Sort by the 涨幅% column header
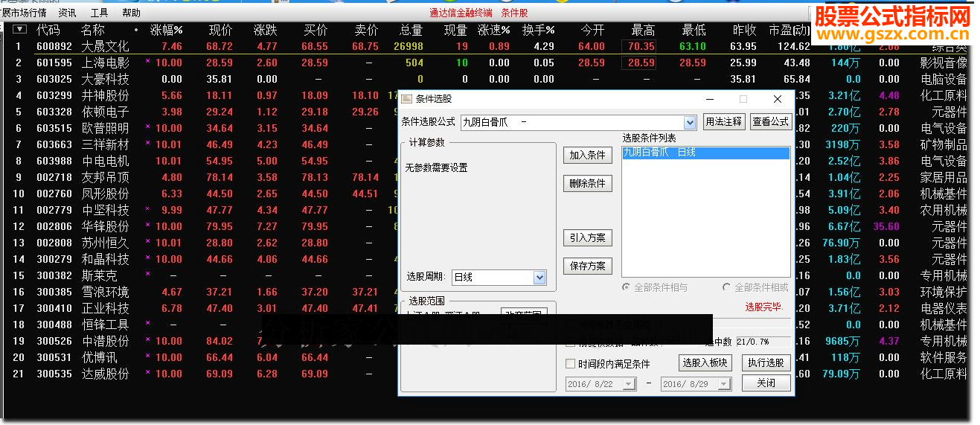 [x=166, y=30]
